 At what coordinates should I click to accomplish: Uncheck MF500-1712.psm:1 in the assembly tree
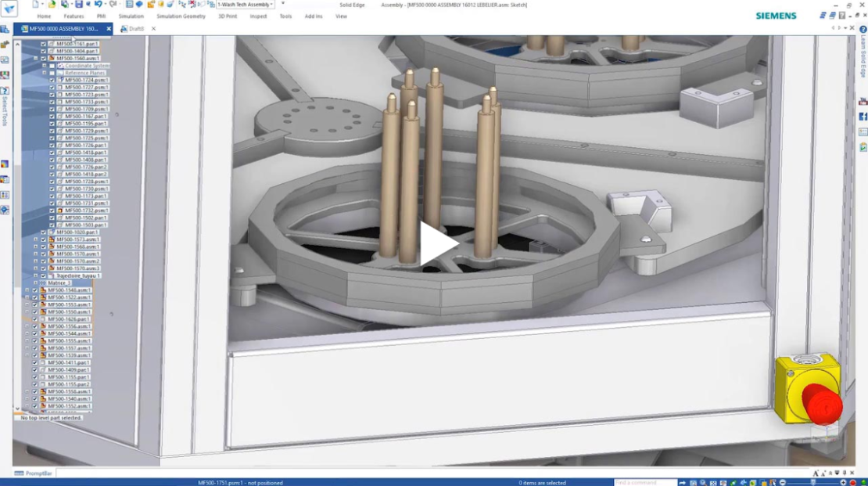coord(52,210)
